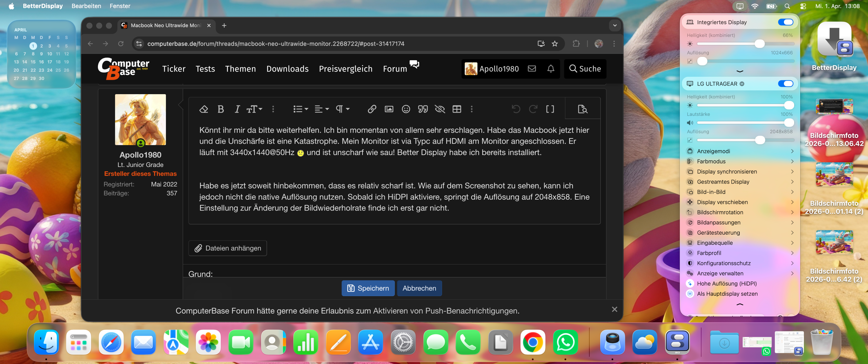
Task: Open the Bearbeiten menu in menu bar
Action: pyautogui.click(x=86, y=6)
